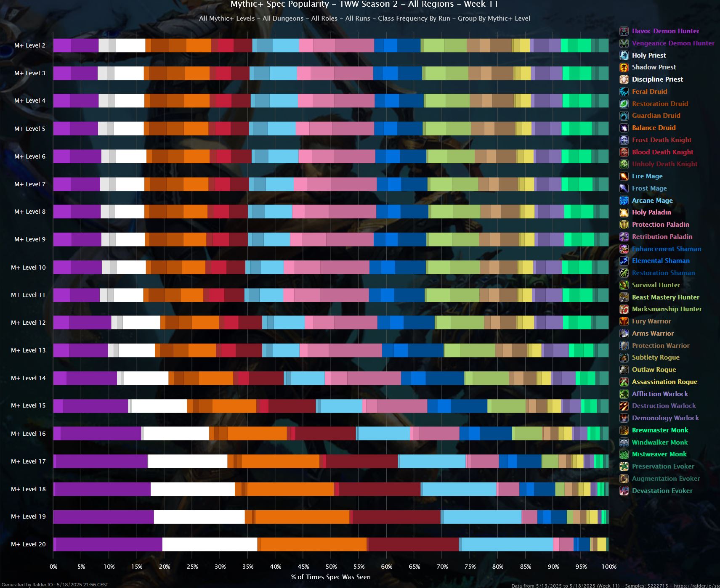Click the Frost Mage legend icon

coord(624,188)
